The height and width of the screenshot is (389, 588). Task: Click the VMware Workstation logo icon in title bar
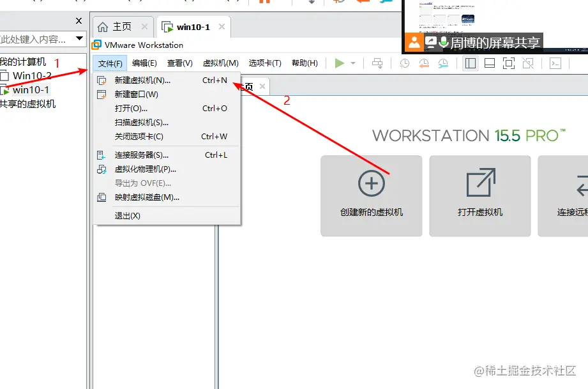tap(96, 45)
